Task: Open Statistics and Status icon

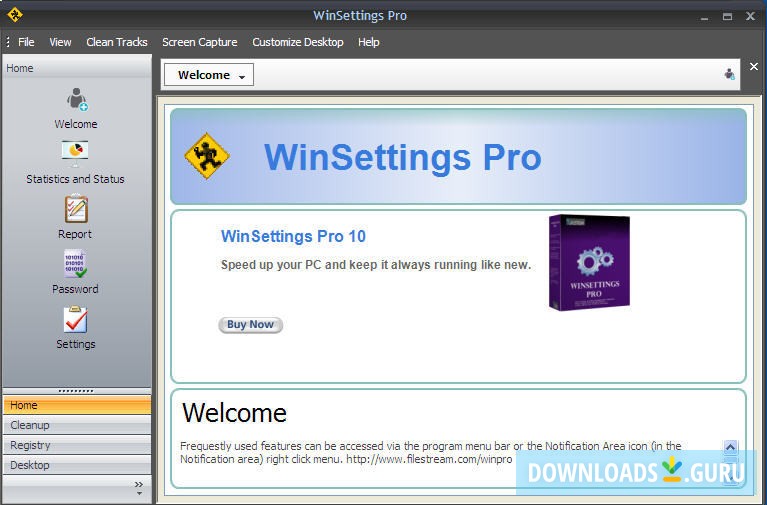Action: 75,154
